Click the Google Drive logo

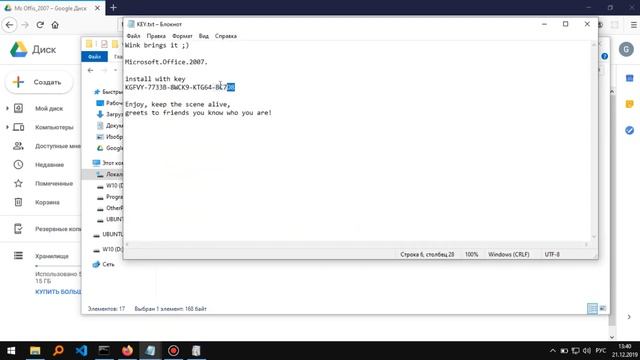pyautogui.click(x=19, y=49)
